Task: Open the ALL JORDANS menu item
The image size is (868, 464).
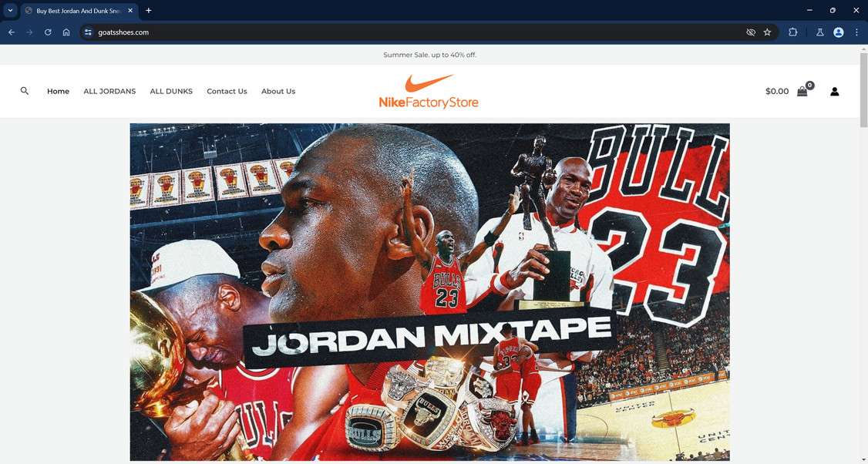Action: 109,92
